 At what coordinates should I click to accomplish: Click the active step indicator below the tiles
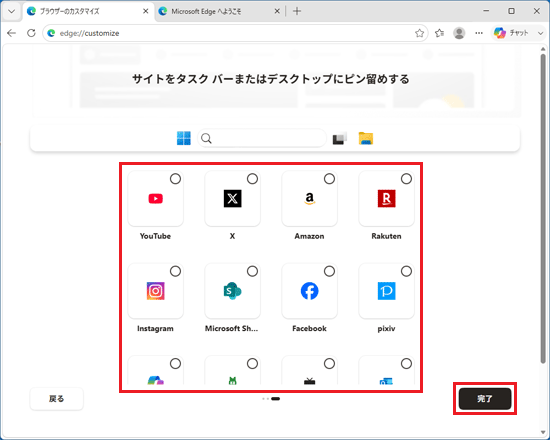click(276, 399)
